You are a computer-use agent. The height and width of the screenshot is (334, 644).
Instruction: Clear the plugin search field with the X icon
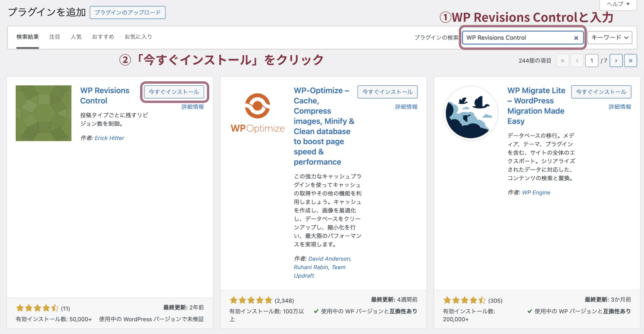pos(576,38)
